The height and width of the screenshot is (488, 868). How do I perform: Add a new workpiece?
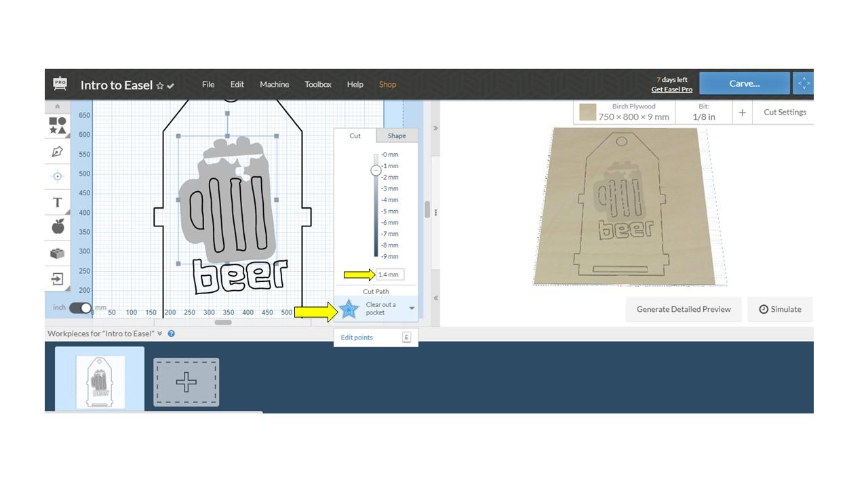186,382
